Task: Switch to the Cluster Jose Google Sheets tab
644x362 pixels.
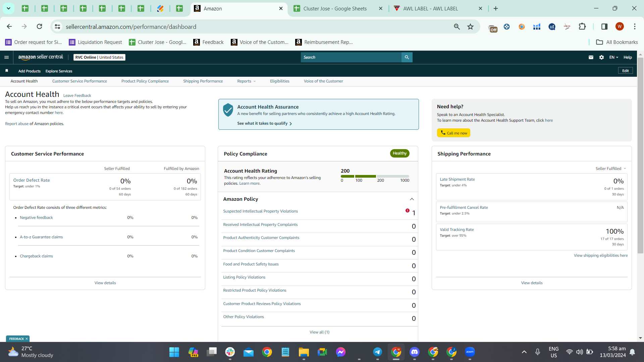Action: (338, 9)
